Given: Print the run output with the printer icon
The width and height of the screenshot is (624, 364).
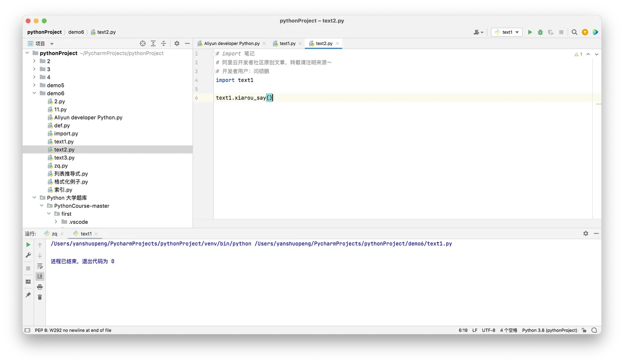Looking at the screenshot, I should pyautogui.click(x=40, y=287).
